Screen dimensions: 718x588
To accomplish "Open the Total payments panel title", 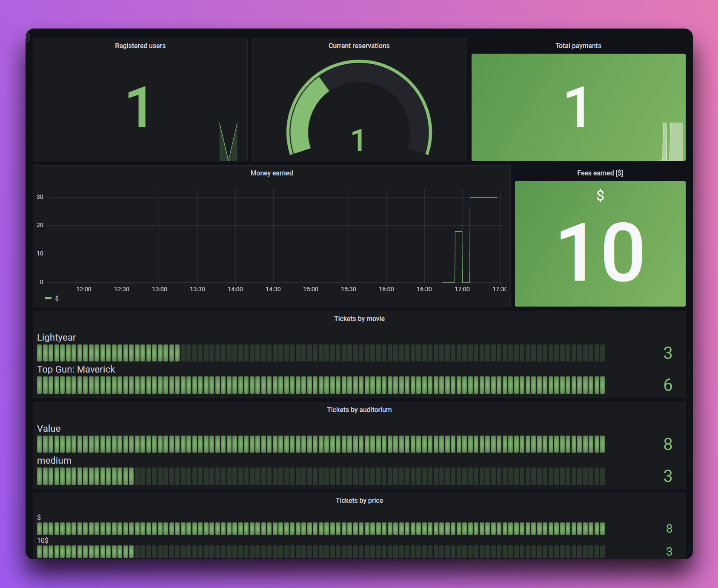I will [x=578, y=46].
